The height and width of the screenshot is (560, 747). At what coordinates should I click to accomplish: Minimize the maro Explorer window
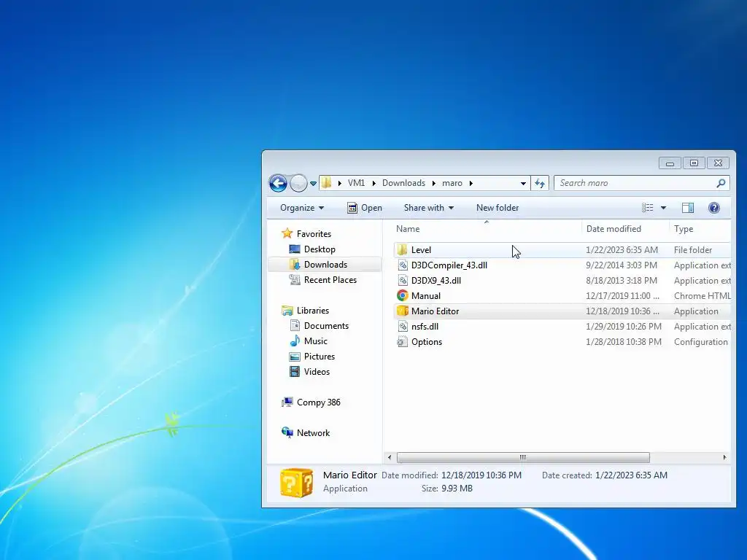point(670,163)
